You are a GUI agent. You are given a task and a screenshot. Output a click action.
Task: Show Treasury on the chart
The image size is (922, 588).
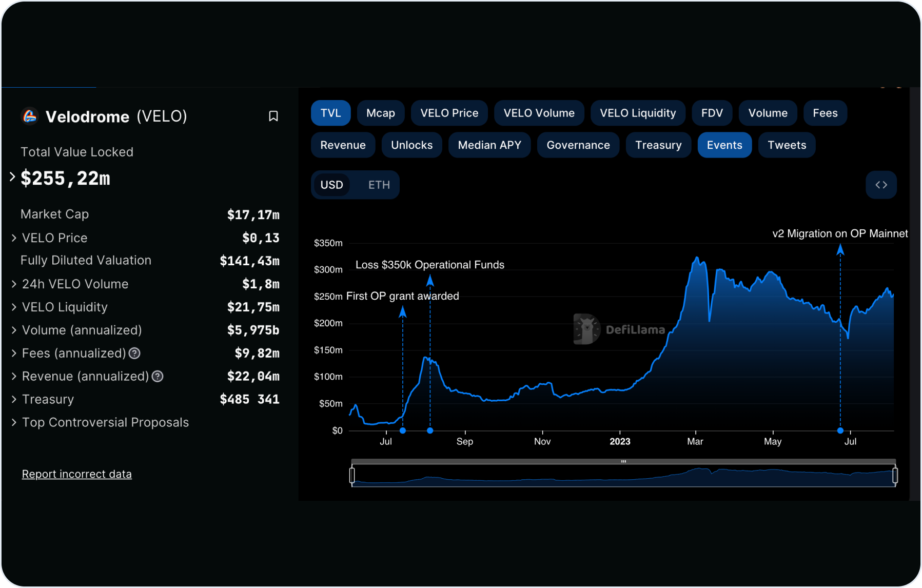[x=658, y=145]
